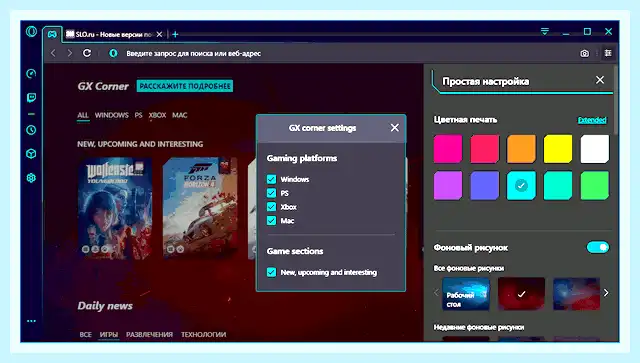Pick the selected cyan color swatch

[x=521, y=185]
